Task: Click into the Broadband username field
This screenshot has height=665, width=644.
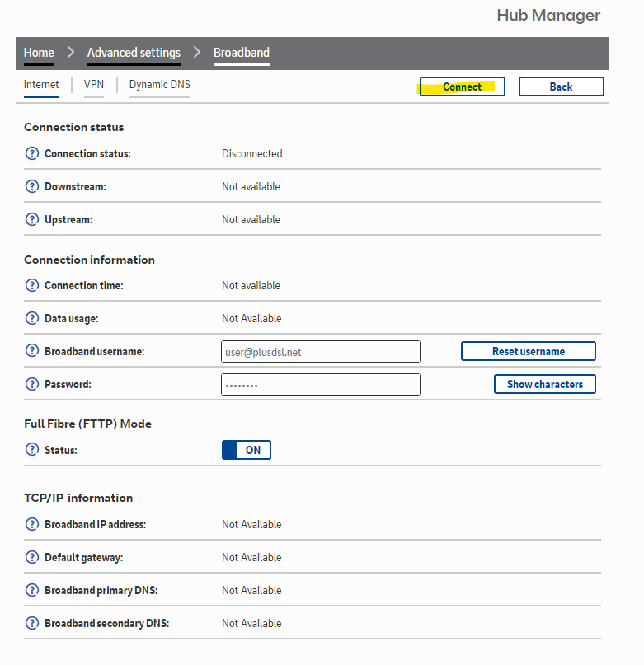Action: pyautogui.click(x=321, y=352)
